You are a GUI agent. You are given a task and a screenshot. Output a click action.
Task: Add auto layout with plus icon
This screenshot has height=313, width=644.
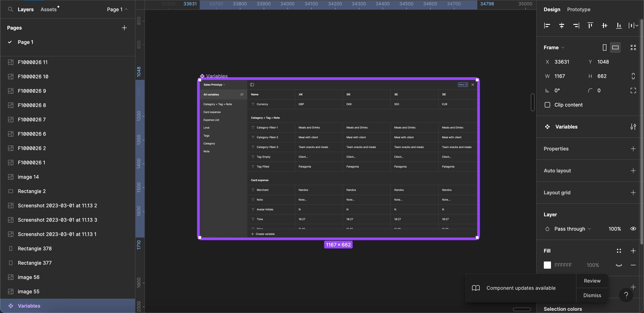pos(633,171)
